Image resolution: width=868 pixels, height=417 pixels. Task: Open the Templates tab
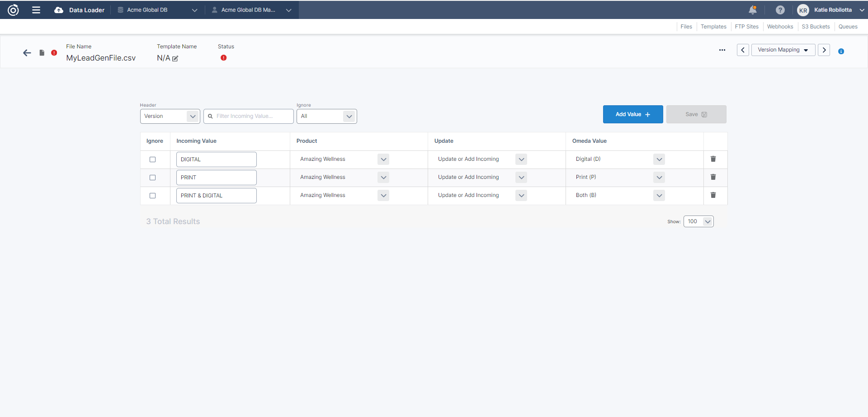tap(713, 27)
